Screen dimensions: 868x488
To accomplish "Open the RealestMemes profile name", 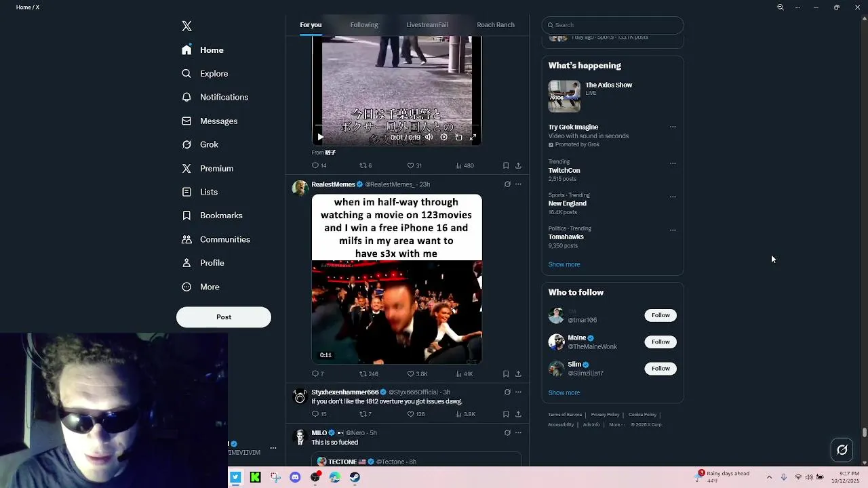I will point(333,184).
